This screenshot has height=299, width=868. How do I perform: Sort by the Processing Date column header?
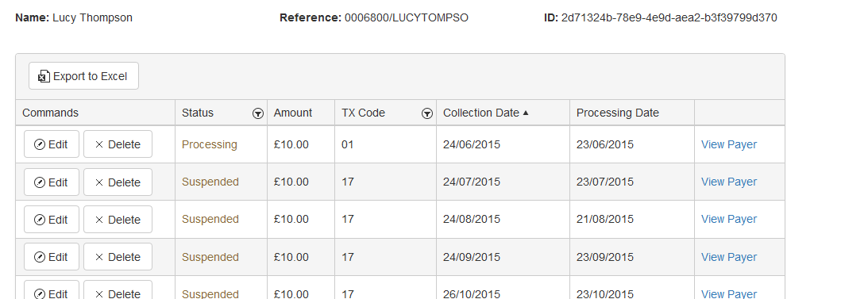pyautogui.click(x=617, y=113)
